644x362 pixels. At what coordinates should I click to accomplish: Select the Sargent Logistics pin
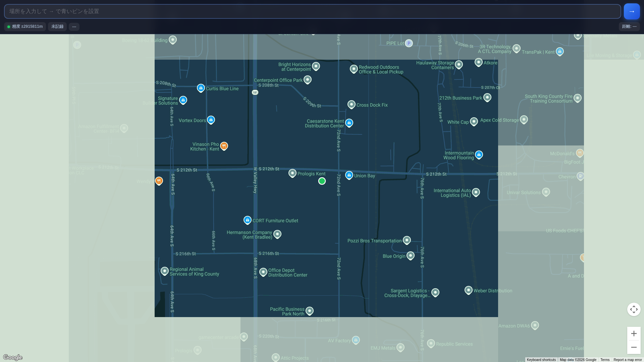[x=435, y=292]
